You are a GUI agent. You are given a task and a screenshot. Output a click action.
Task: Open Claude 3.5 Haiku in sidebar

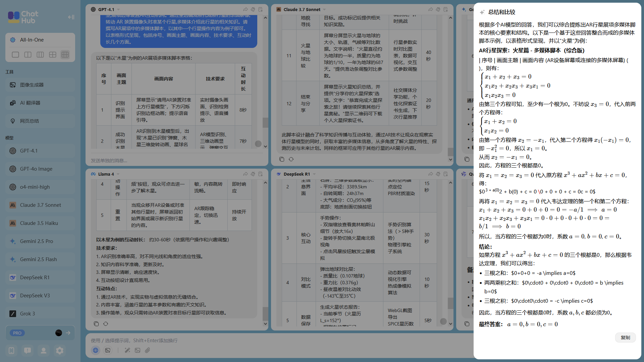40,223
